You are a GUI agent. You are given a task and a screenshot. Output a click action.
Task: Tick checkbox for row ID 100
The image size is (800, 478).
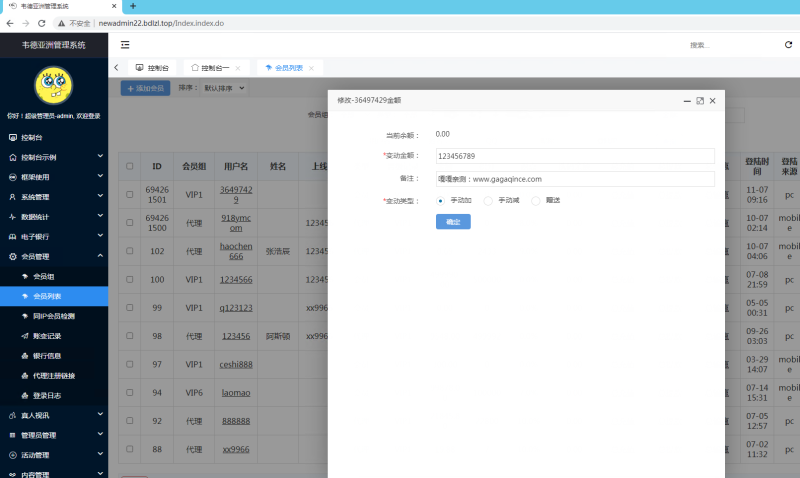[130, 280]
